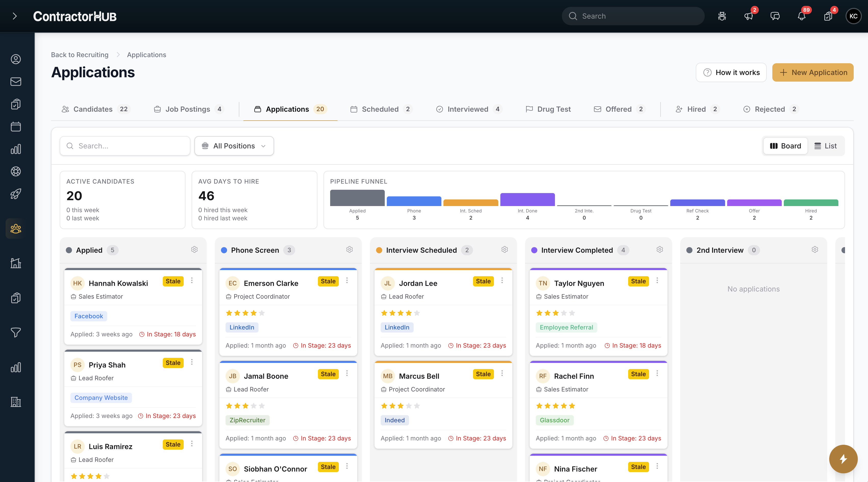
Task: Switch to Board view
Action: click(x=785, y=146)
